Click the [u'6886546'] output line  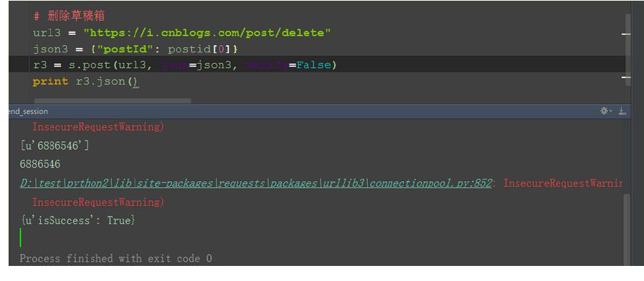(55, 146)
